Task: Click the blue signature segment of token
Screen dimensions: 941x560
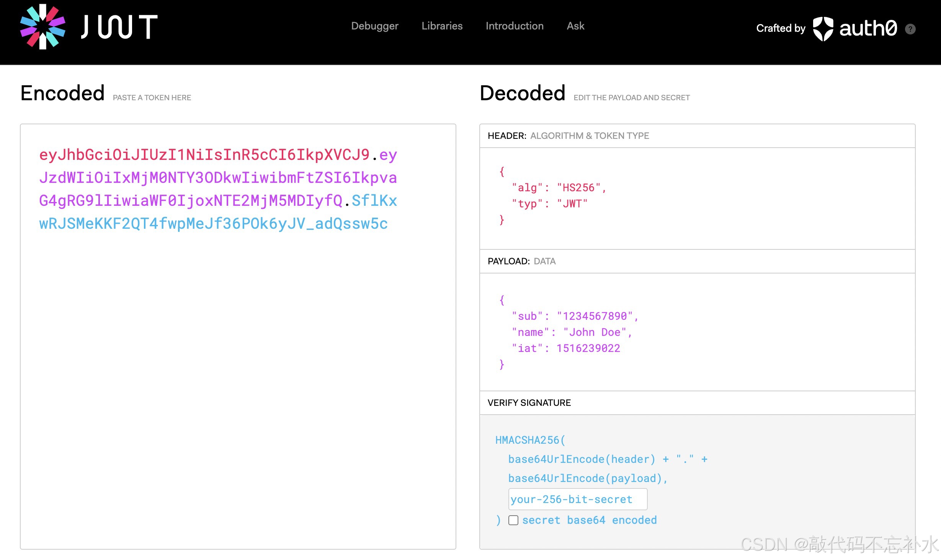Action: [213, 224]
